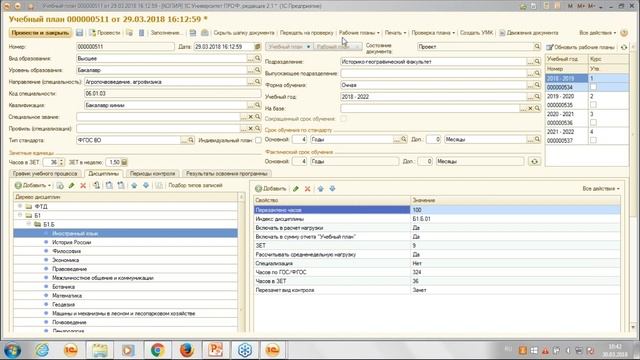The image size is (640, 360).
Task: Click move up arrow in properties toolbar
Action: [320, 189]
